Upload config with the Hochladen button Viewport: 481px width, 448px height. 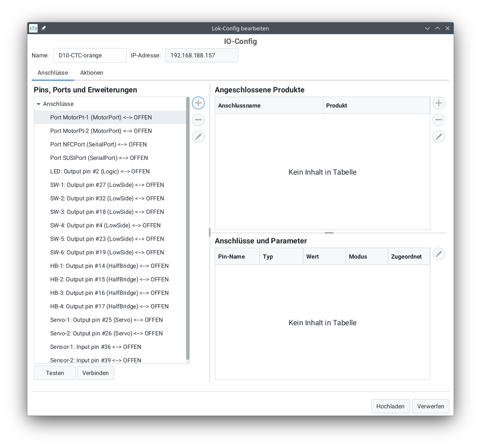pyautogui.click(x=390, y=406)
